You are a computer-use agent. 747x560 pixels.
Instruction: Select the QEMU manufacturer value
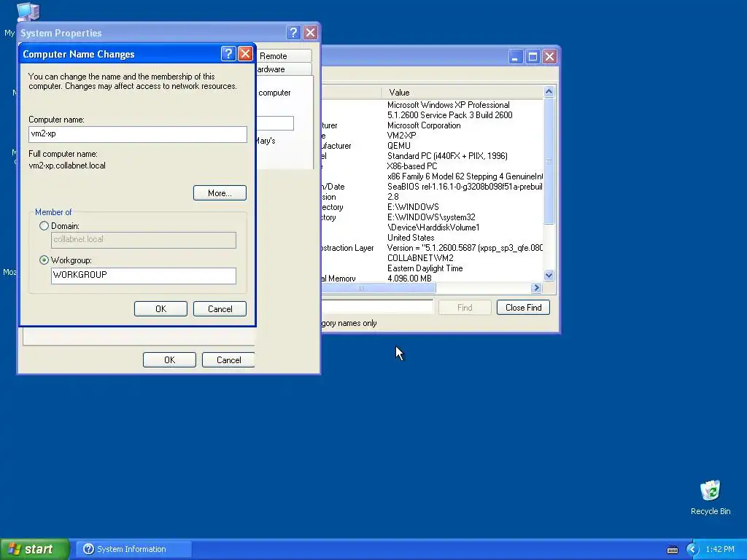[399, 146]
